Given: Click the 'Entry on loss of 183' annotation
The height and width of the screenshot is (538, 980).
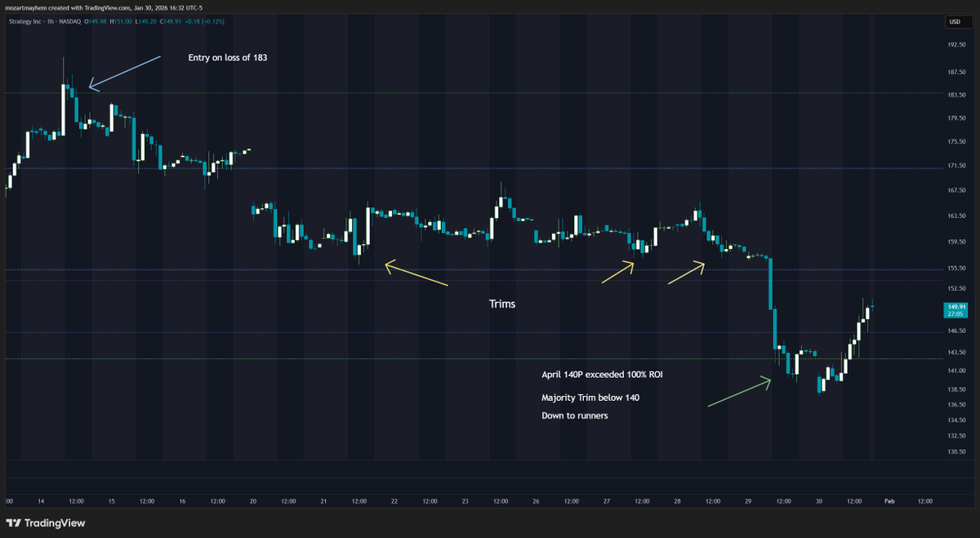Looking at the screenshot, I should [227, 58].
